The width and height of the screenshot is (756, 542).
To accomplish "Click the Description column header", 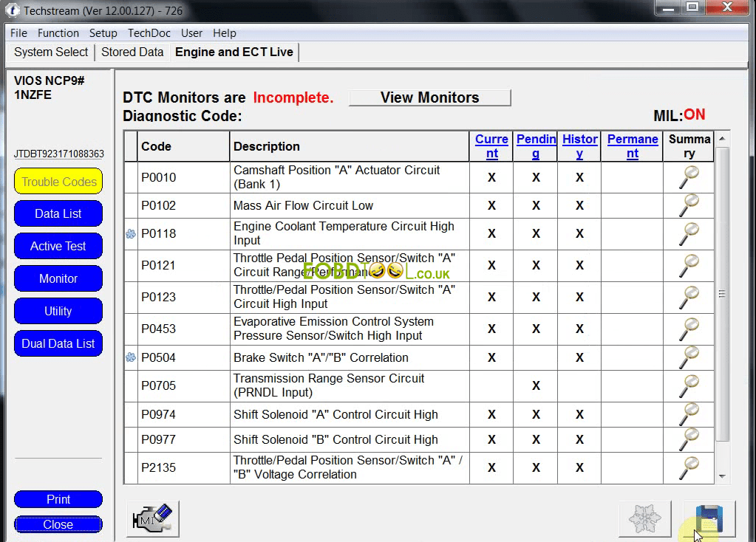I will tap(350, 146).
